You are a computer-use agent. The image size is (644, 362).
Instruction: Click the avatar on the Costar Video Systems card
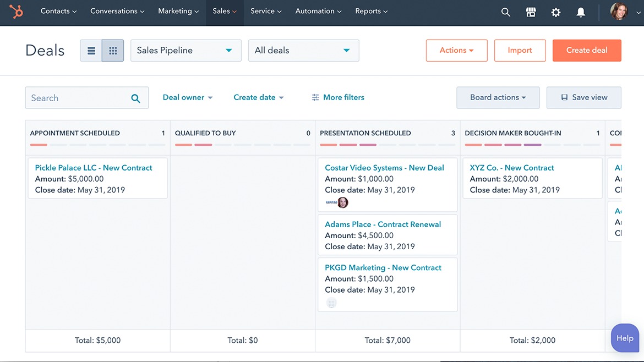coord(343,202)
